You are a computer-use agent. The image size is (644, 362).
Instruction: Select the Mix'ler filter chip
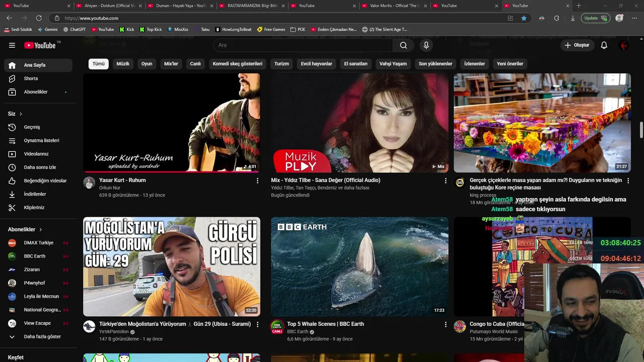[171, 64]
